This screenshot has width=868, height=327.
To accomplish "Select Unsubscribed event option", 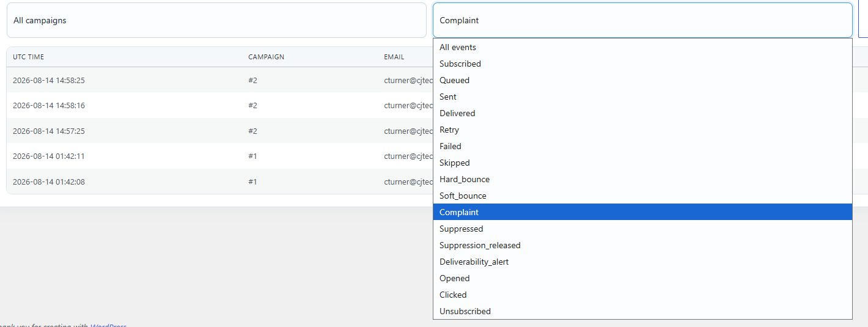I will tap(642, 311).
